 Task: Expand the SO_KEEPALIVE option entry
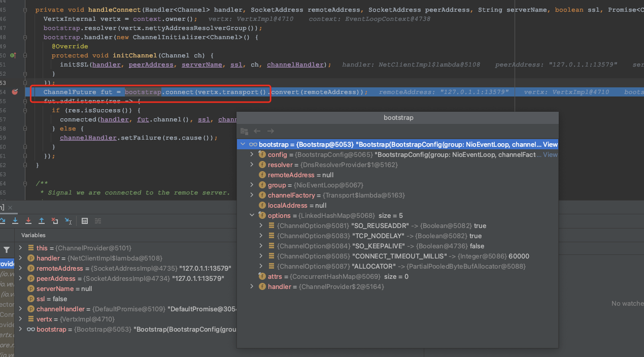point(261,246)
